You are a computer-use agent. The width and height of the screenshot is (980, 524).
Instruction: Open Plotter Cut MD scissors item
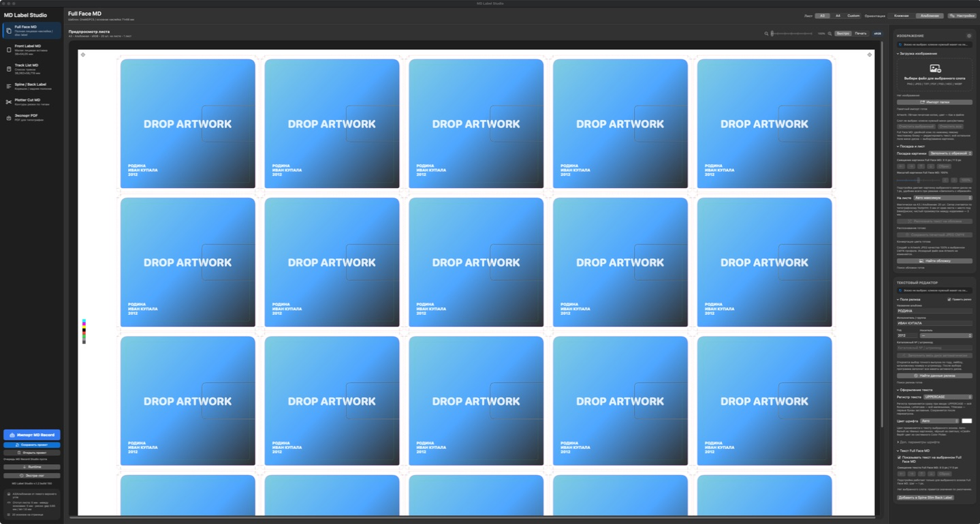click(x=32, y=102)
